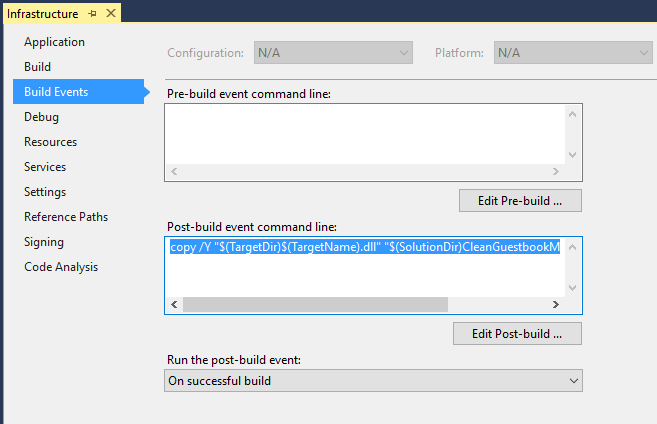
Task: Close the Infrastructure tab
Action: pyautogui.click(x=110, y=14)
